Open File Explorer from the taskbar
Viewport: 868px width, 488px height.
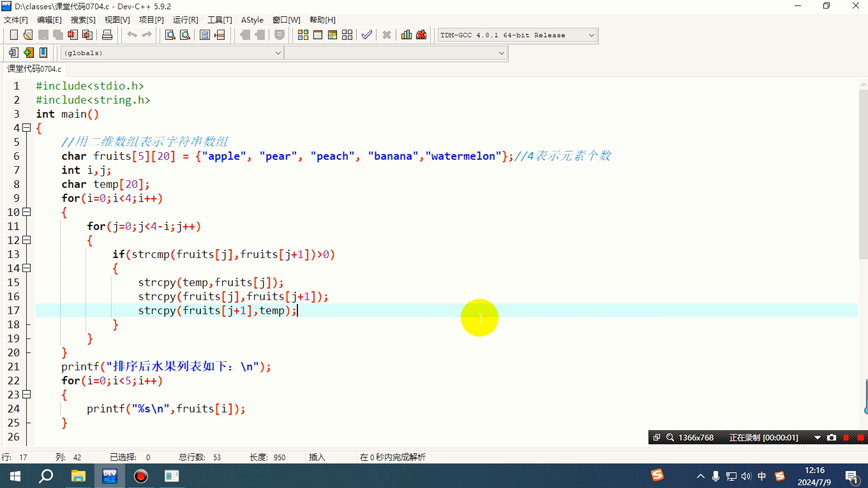click(x=78, y=476)
